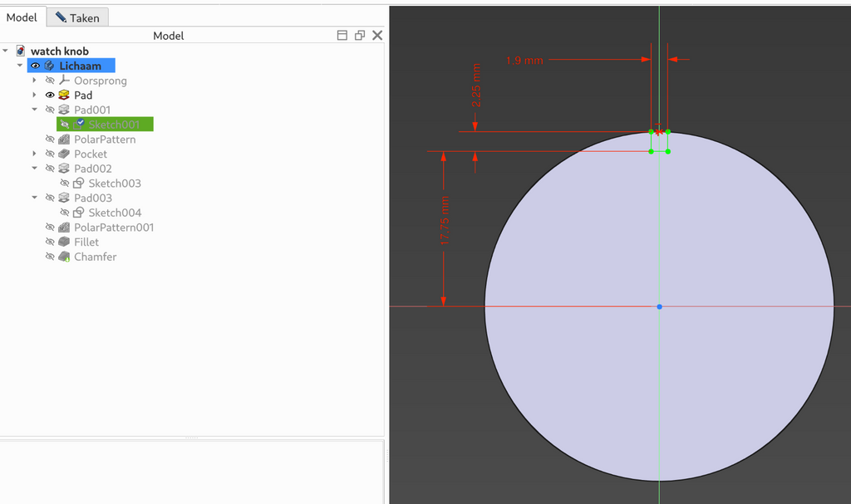
Task: Hide the Lichaam body via eye icon
Action: coord(35,66)
